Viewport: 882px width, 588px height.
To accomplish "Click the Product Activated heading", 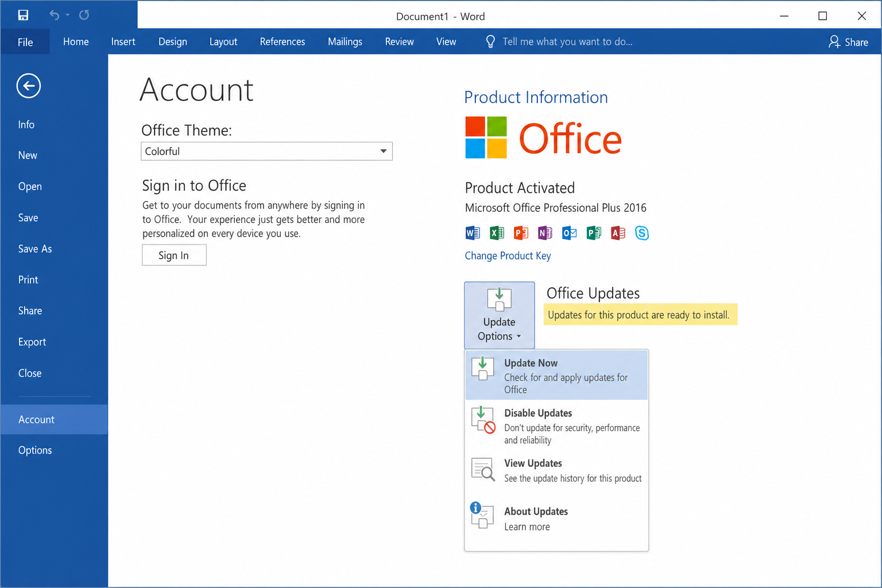I will pos(520,188).
